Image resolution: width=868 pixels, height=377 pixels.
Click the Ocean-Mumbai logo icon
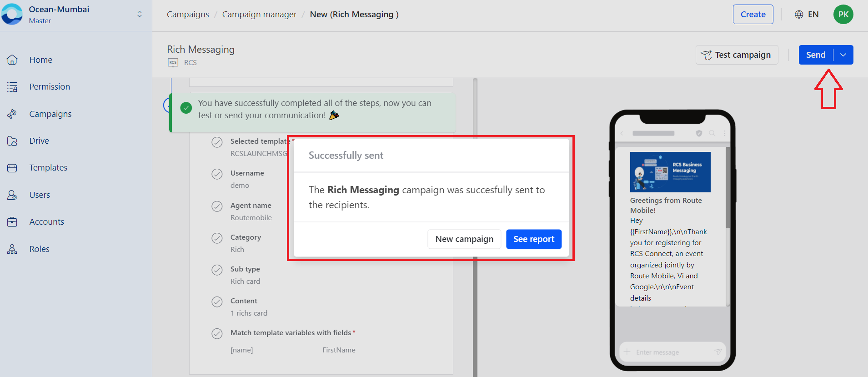(12, 14)
